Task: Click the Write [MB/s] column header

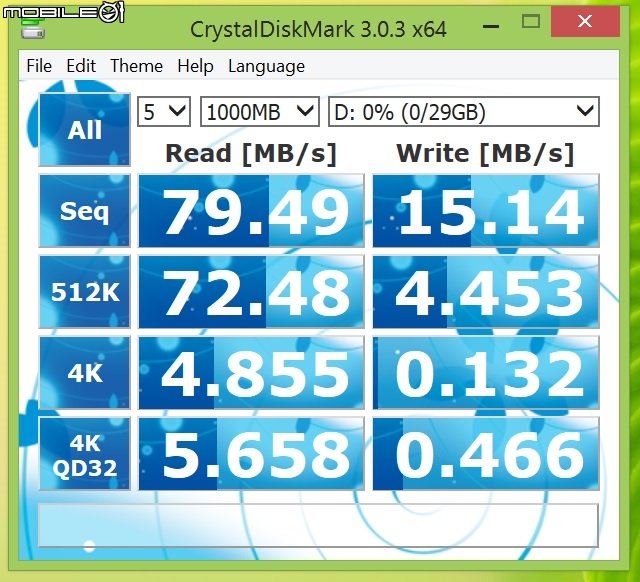Action: coord(485,154)
